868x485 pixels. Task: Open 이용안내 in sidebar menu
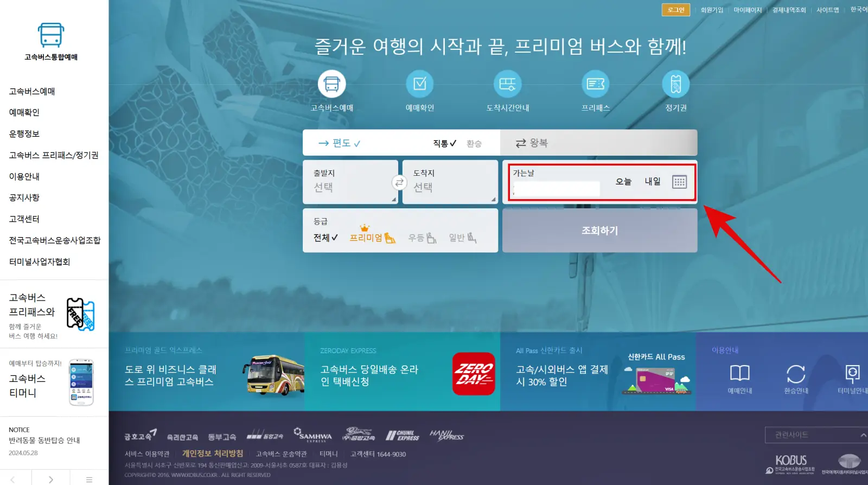(24, 176)
